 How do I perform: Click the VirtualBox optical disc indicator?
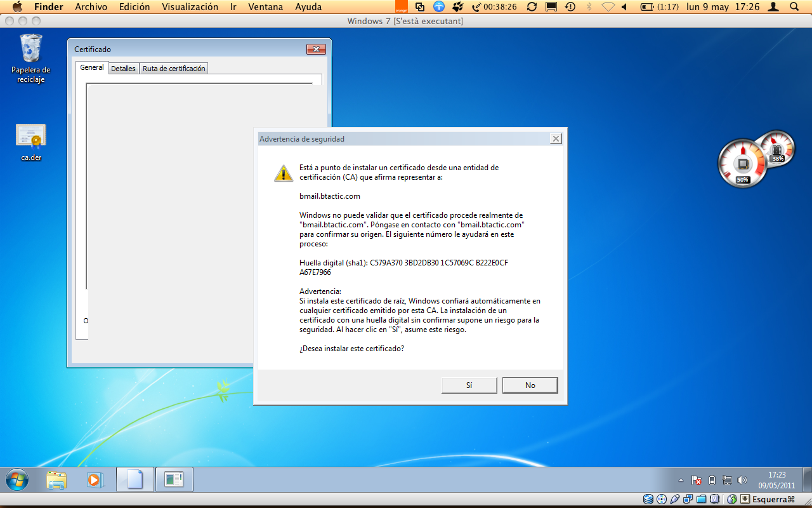tap(662, 500)
